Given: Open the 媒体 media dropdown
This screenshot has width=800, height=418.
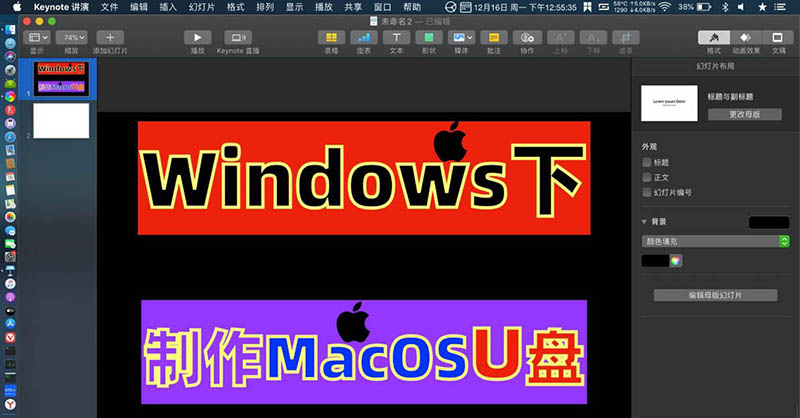Looking at the screenshot, I should pyautogui.click(x=461, y=37).
